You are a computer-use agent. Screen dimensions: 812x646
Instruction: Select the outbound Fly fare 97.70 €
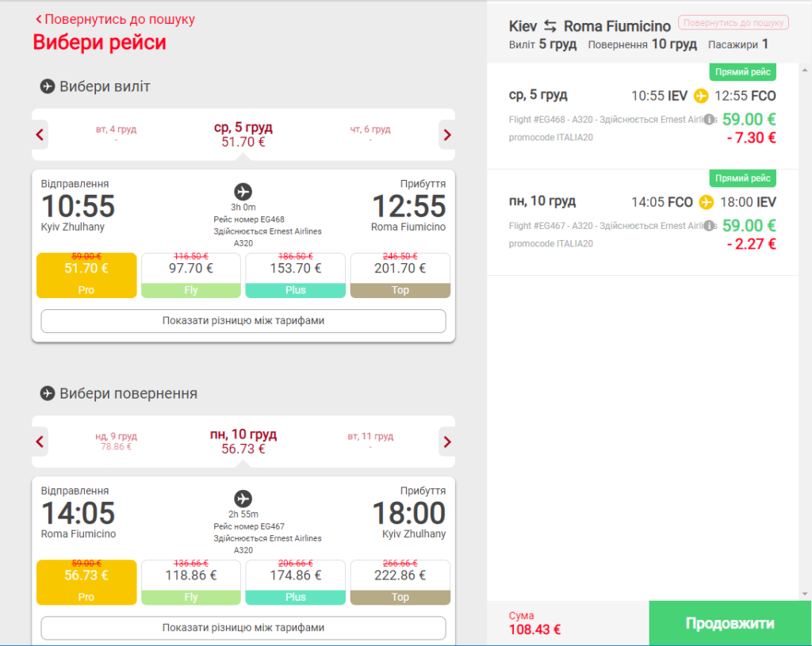[x=191, y=275]
